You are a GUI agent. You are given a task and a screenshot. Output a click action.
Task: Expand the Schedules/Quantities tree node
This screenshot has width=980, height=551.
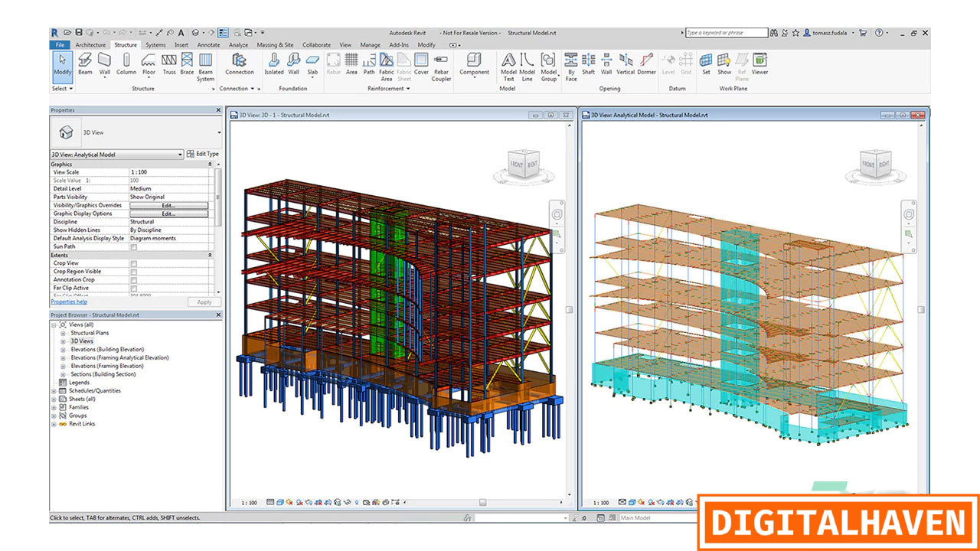[x=54, y=391]
